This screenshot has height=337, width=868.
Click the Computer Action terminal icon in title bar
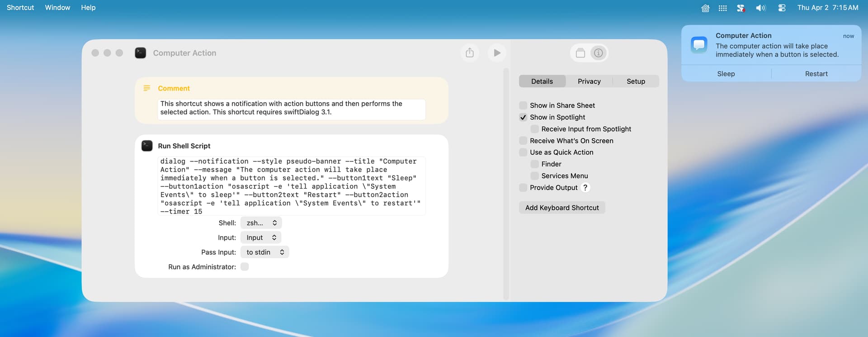point(141,53)
